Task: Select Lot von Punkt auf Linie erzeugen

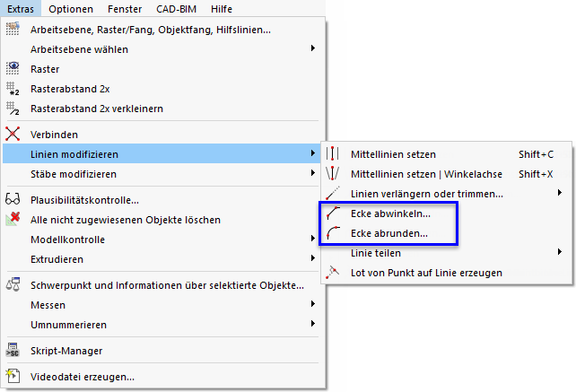Action: [426, 272]
